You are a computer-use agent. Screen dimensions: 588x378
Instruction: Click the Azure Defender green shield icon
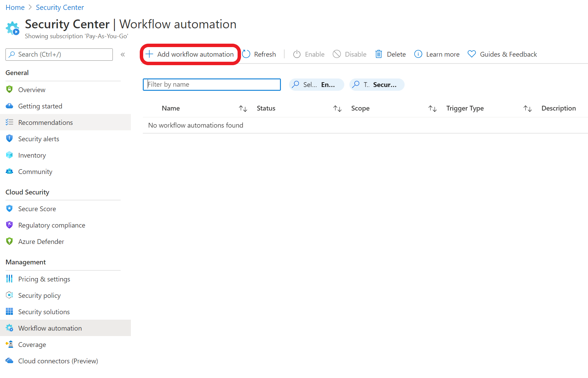pyautogui.click(x=10, y=241)
